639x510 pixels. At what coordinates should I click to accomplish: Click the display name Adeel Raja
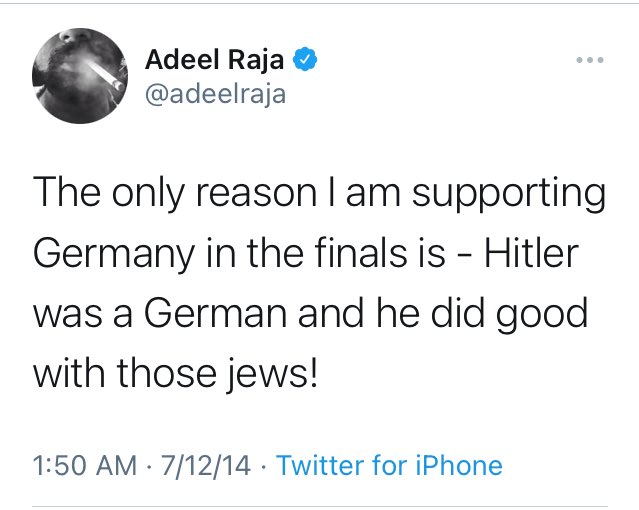(x=216, y=60)
